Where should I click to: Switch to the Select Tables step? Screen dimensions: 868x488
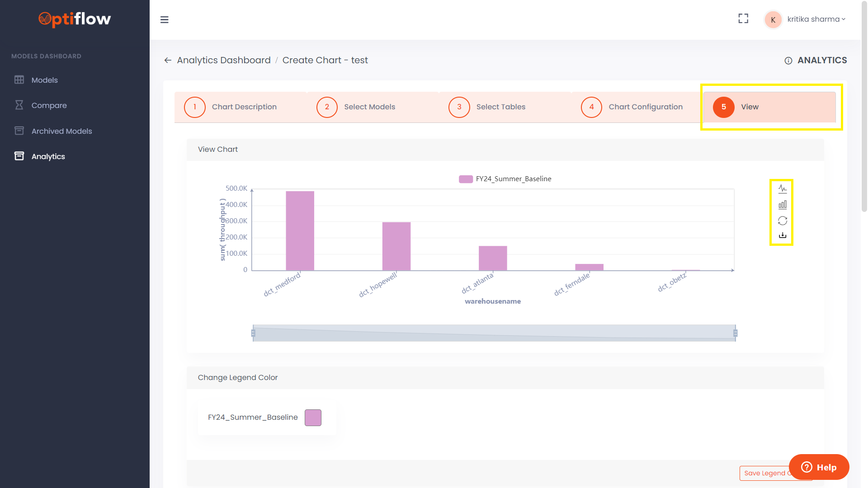[501, 107]
